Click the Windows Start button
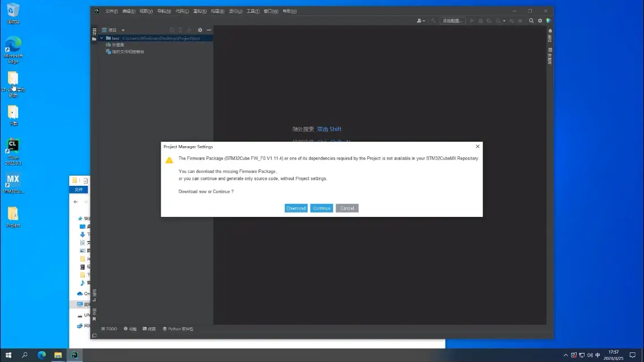This screenshot has width=644, height=362. pos(8,355)
